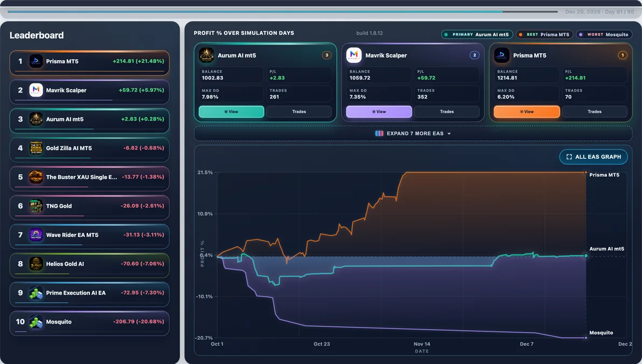Select the Best Prisma MT5 legend chip

click(x=545, y=34)
